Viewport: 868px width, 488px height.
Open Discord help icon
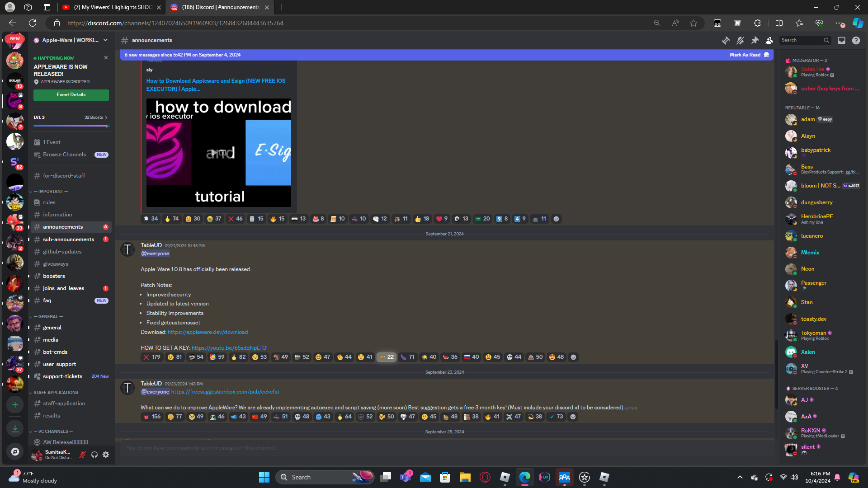[x=856, y=41]
